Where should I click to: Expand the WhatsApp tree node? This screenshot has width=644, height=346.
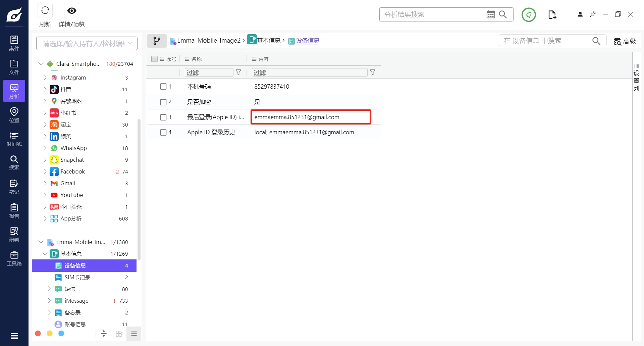pyautogui.click(x=45, y=148)
